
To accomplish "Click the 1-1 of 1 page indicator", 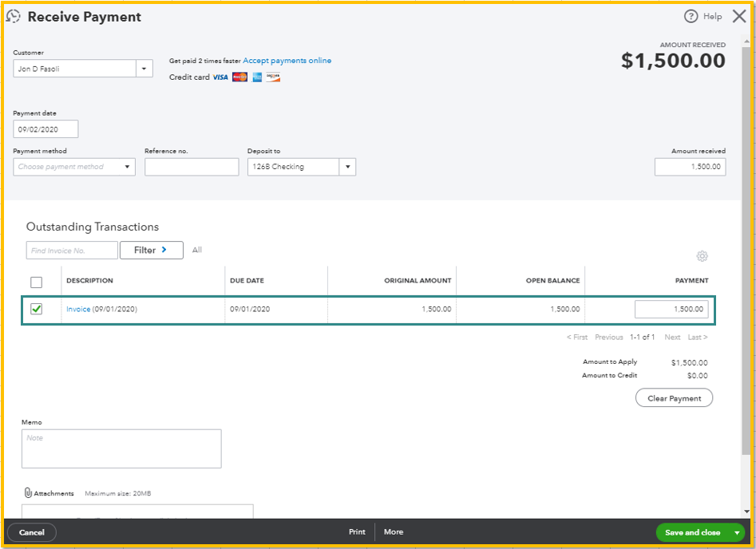I will click(642, 337).
